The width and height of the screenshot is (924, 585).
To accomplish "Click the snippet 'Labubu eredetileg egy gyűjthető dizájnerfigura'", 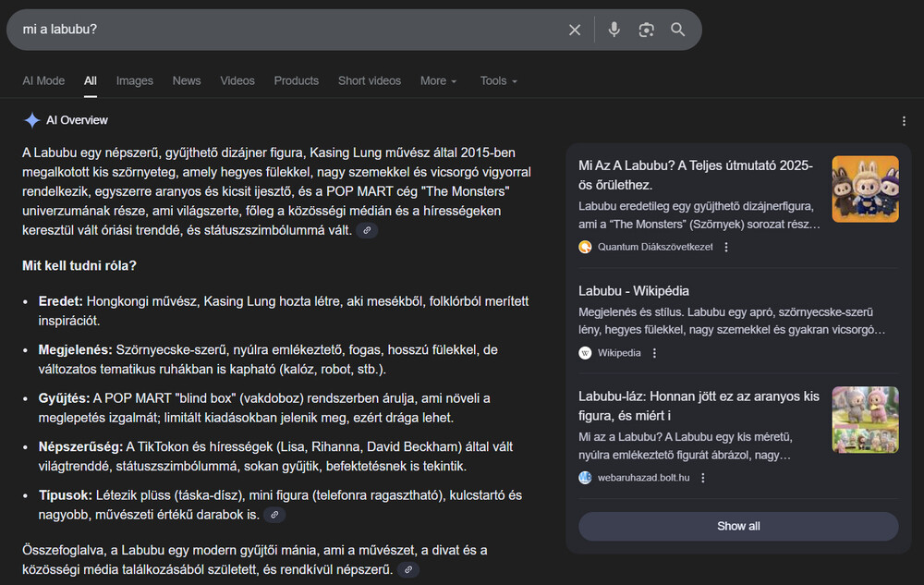I will 699,215.
